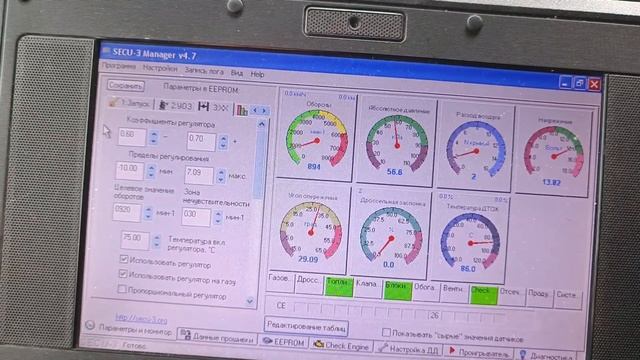
Task: Toggle the Использовать регулятор на газу checkbox
Action: point(123,273)
